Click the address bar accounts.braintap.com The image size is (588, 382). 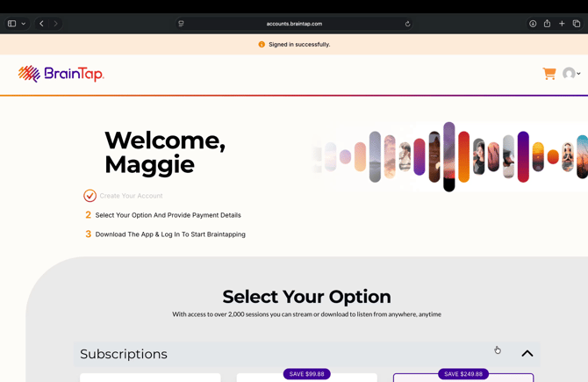pos(294,24)
